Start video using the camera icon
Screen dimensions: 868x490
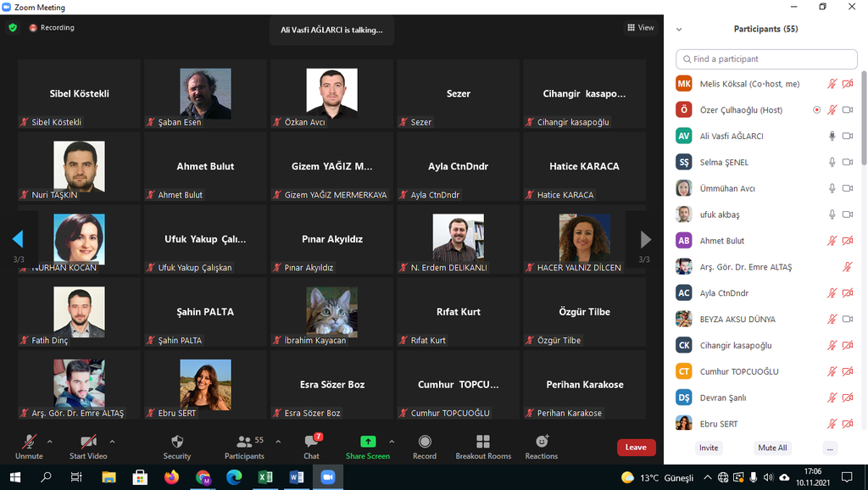coord(88,442)
